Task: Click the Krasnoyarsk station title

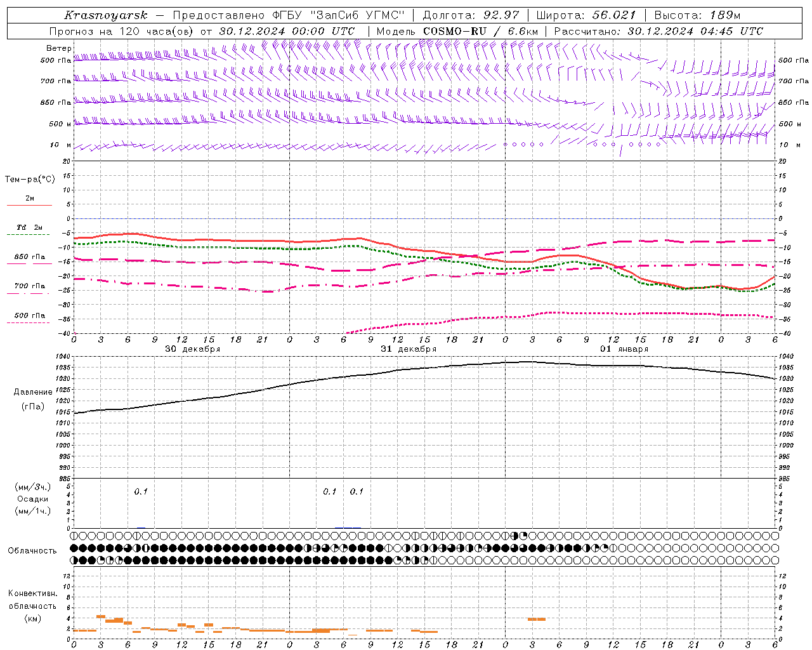Action: pyautogui.click(x=106, y=15)
